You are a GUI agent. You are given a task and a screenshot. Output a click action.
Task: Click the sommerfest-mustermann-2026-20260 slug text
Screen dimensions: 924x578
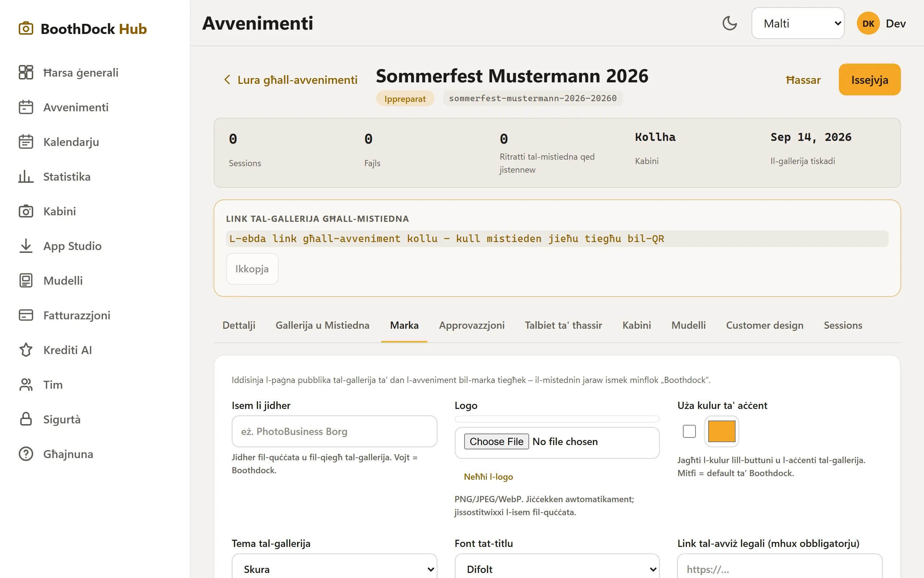point(533,98)
